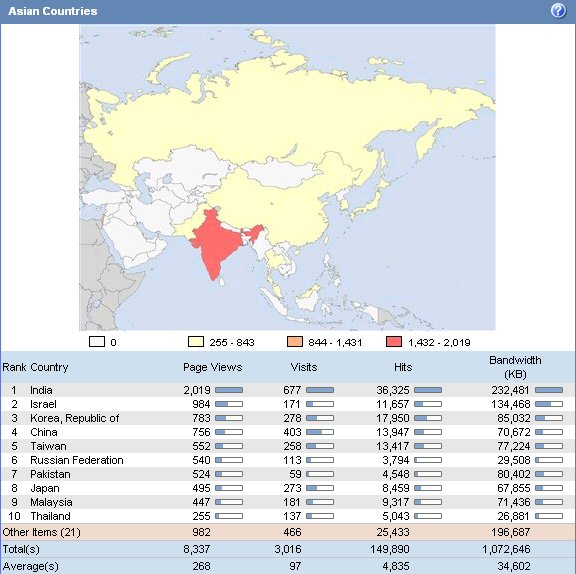Click Malaysia's hits bar indicator
Image resolution: width=576 pixels, height=574 pixels.
click(428, 502)
